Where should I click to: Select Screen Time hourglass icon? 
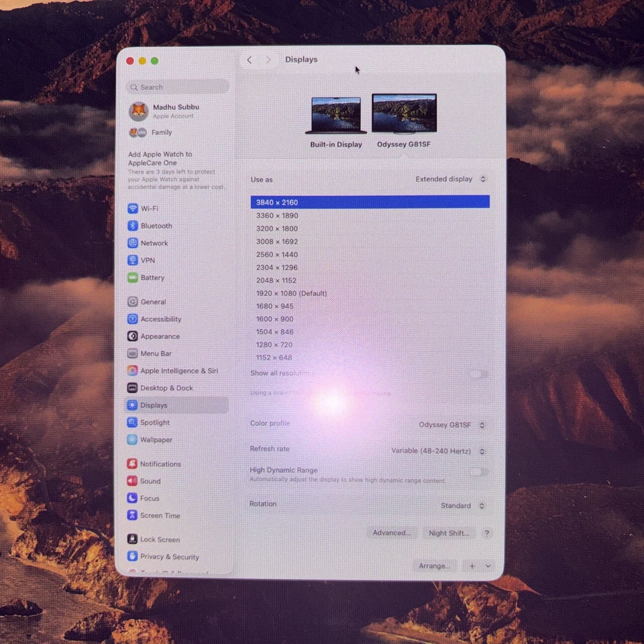coord(132,516)
